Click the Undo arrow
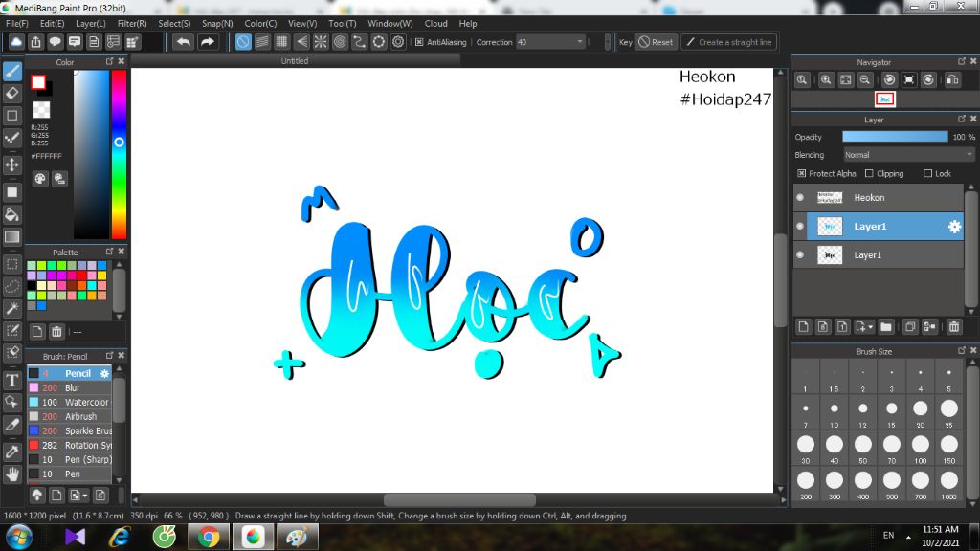The height and width of the screenshot is (551, 980). pos(183,42)
